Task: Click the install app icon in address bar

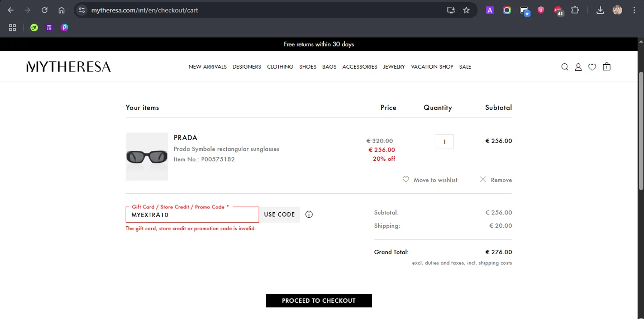Action: (451, 10)
